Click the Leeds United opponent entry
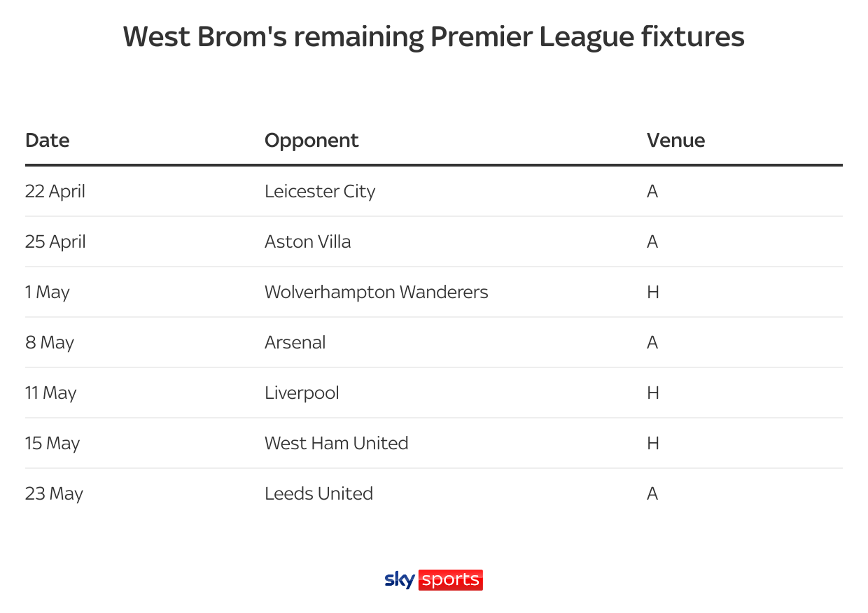 318,493
